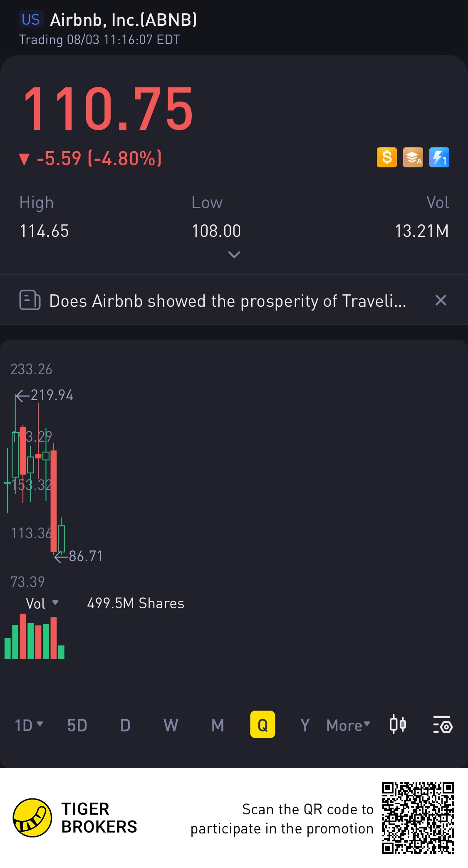Tap the blue lightning bolt badge icon
Viewport: 468px width, 868px height.
click(x=439, y=157)
